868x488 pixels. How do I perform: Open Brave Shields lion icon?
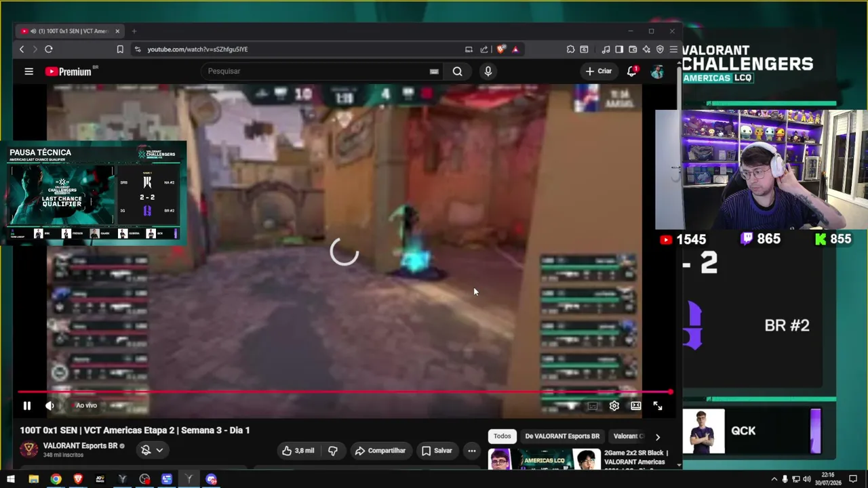pyautogui.click(x=501, y=49)
